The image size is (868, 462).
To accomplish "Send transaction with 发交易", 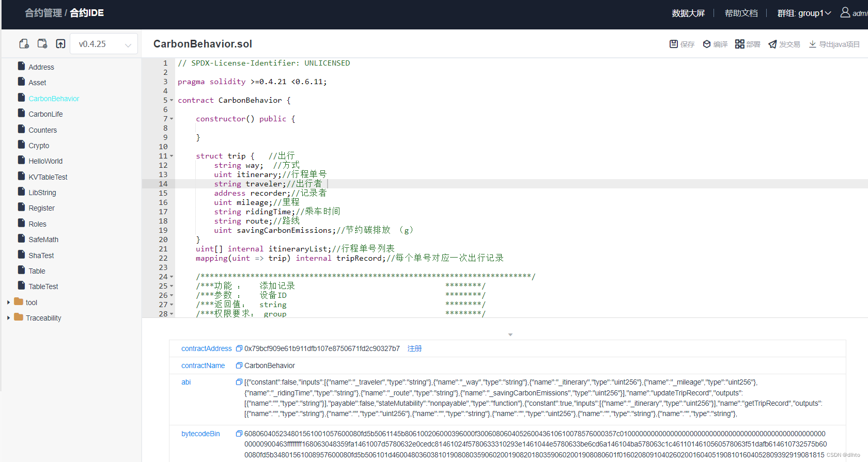I will (784, 44).
